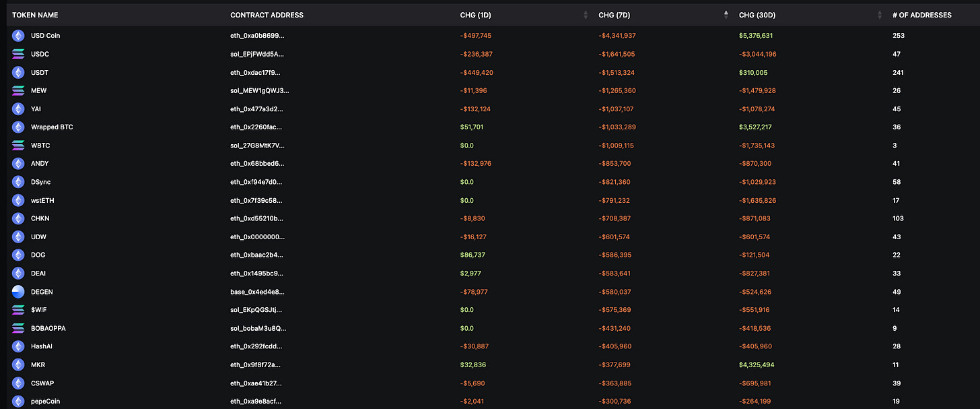Click the Ethereum icon beside USD Coin

tap(18, 36)
